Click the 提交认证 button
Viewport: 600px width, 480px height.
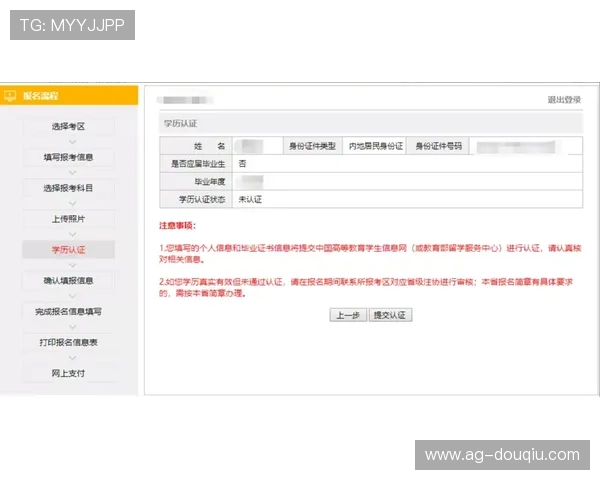[x=390, y=315]
